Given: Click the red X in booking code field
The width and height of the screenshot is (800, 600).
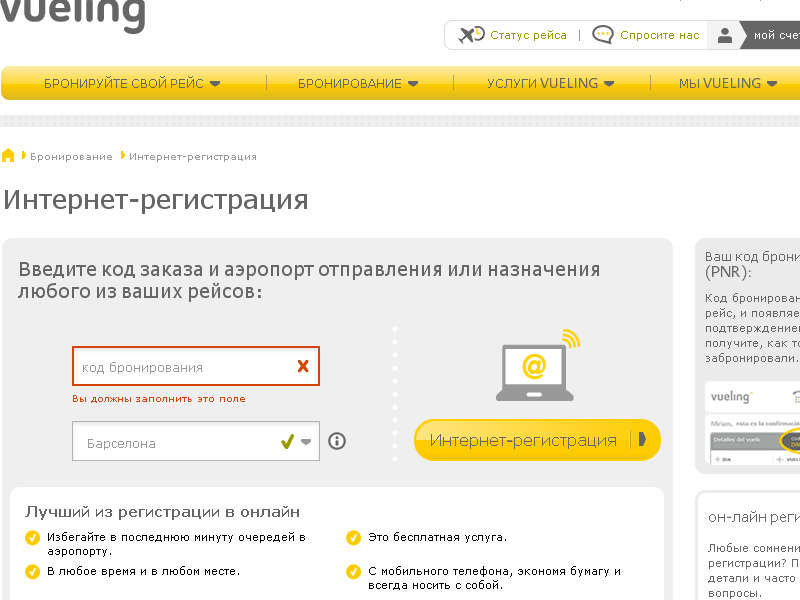Looking at the screenshot, I should point(303,366).
